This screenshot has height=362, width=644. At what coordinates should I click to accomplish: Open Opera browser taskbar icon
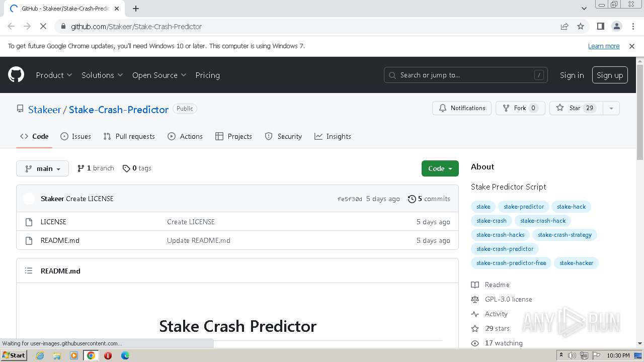108,355
